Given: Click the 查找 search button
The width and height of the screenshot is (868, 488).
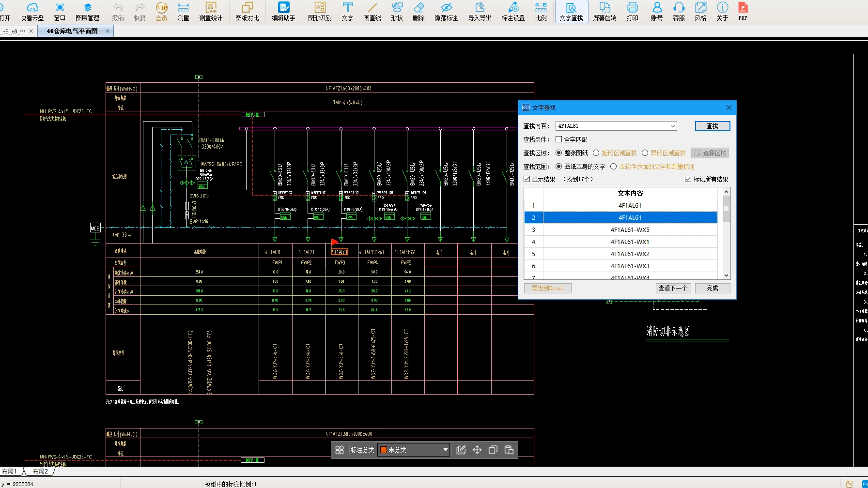Looking at the screenshot, I should pyautogui.click(x=713, y=126).
